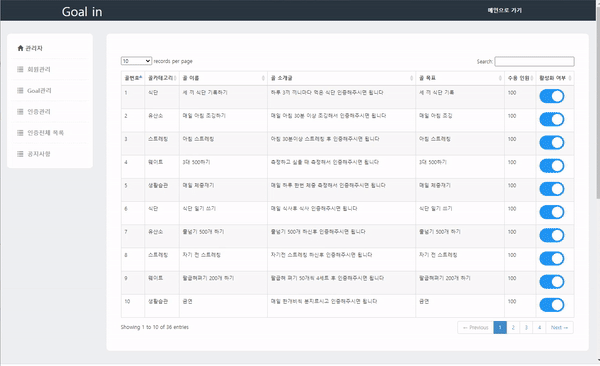Click the 메인으로 가기 link in header
The image size is (600, 366).
pyautogui.click(x=504, y=10)
